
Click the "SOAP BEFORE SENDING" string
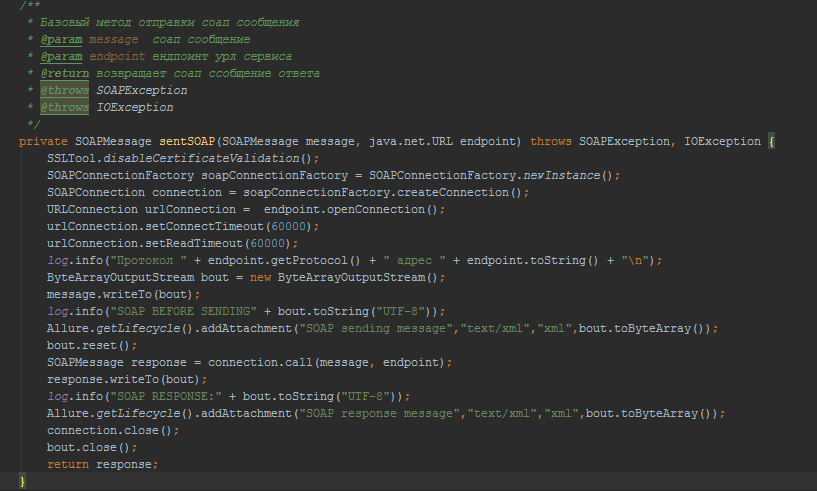coord(183,311)
